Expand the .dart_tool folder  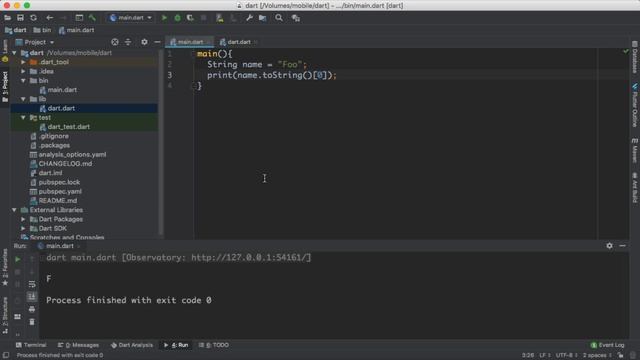pyautogui.click(x=23, y=62)
